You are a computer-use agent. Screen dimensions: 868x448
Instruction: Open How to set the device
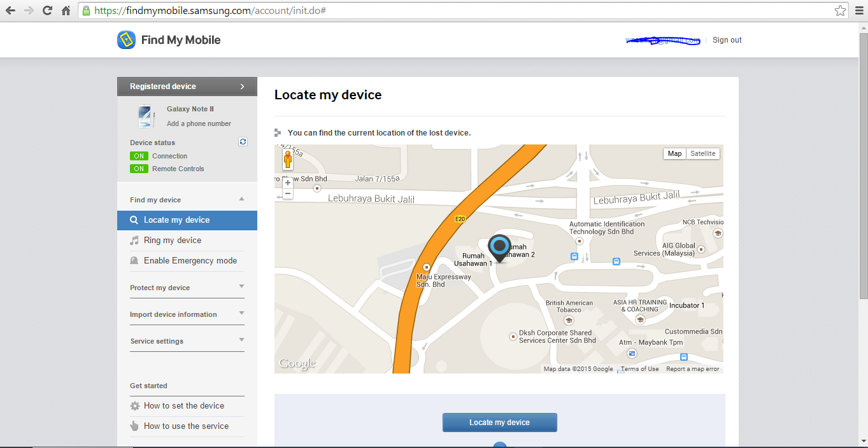coord(187,406)
